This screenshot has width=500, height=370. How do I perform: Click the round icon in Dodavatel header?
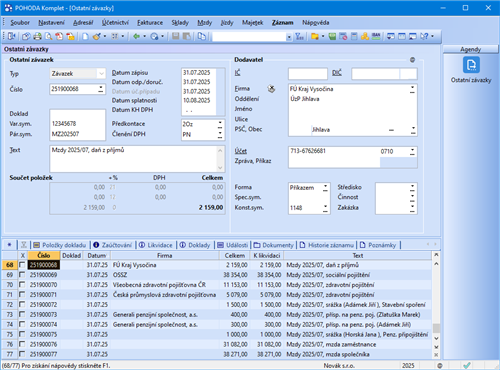(x=412, y=60)
